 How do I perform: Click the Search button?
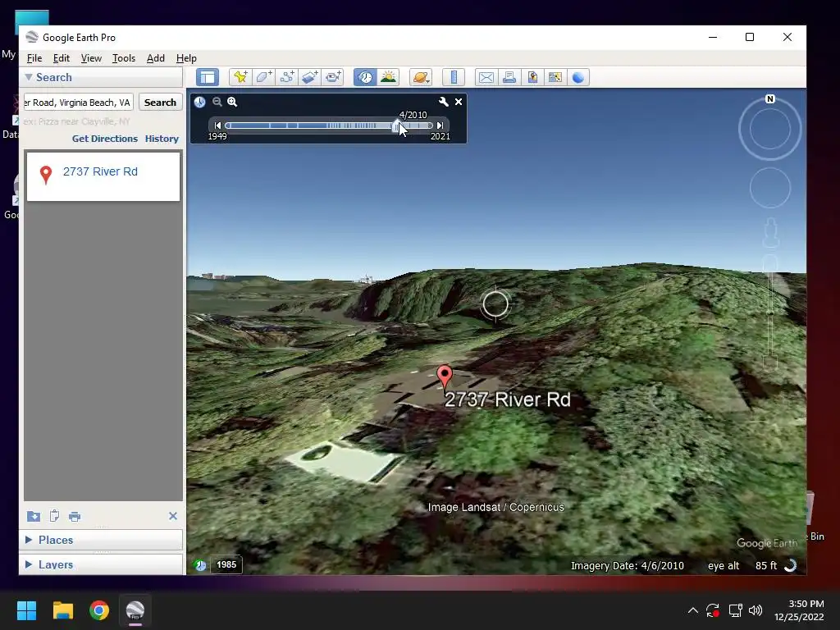click(160, 103)
